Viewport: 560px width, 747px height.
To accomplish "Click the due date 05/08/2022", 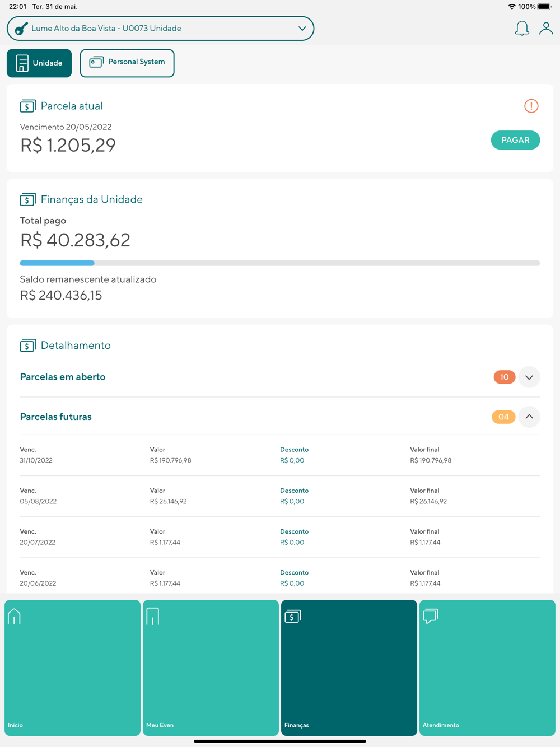I will [x=38, y=501].
